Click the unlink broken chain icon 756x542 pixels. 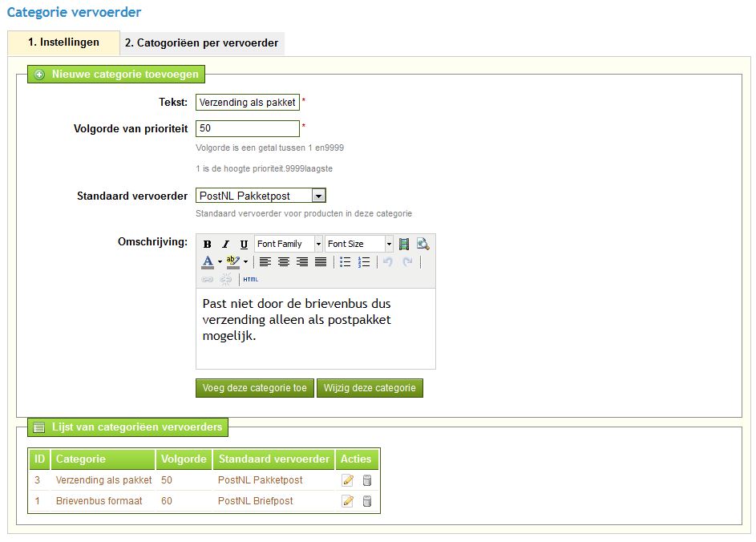[225, 279]
